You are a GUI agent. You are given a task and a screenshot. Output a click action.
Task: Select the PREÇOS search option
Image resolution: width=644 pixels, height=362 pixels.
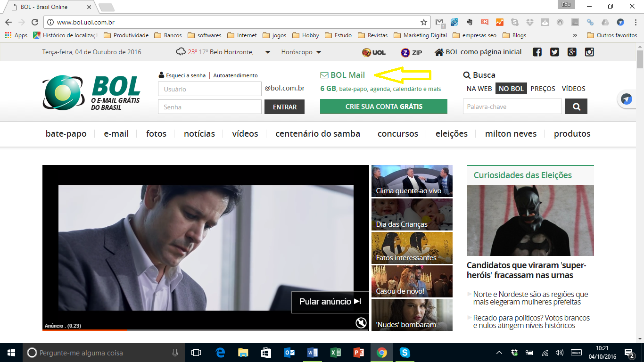click(x=543, y=89)
